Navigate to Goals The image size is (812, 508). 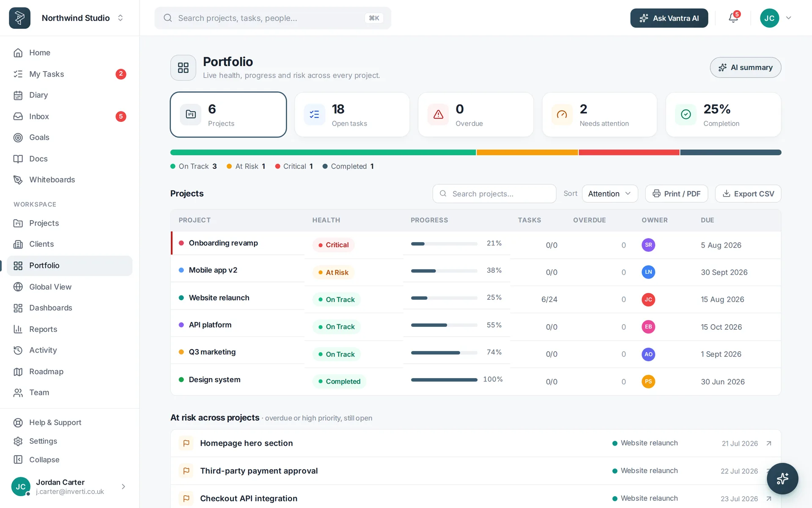(x=70, y=138)
